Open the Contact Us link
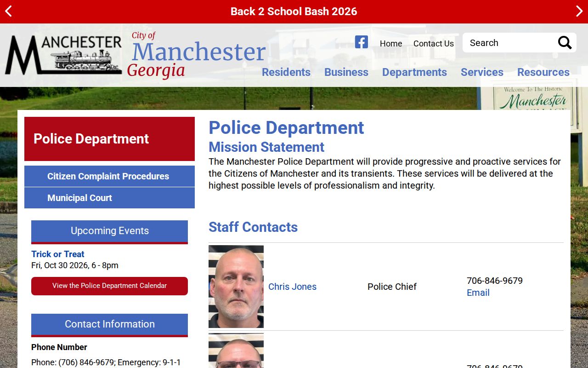The image size is (588, 368). point(434,44)
